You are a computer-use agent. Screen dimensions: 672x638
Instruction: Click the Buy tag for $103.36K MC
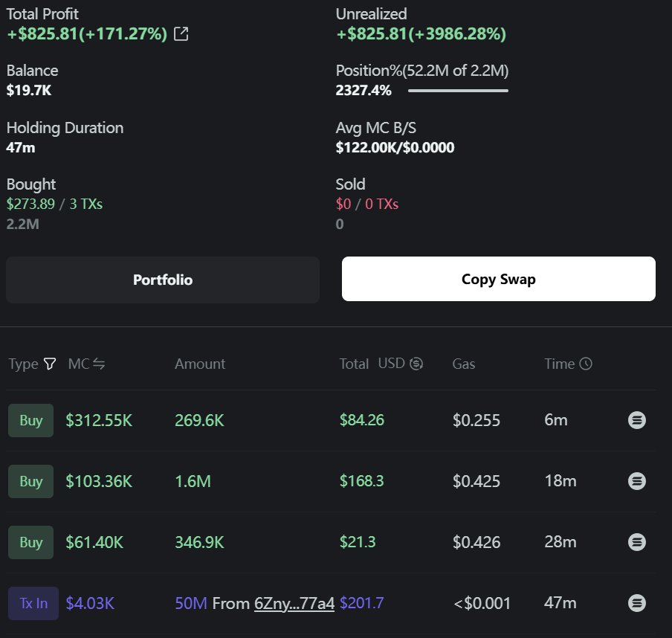31,481
